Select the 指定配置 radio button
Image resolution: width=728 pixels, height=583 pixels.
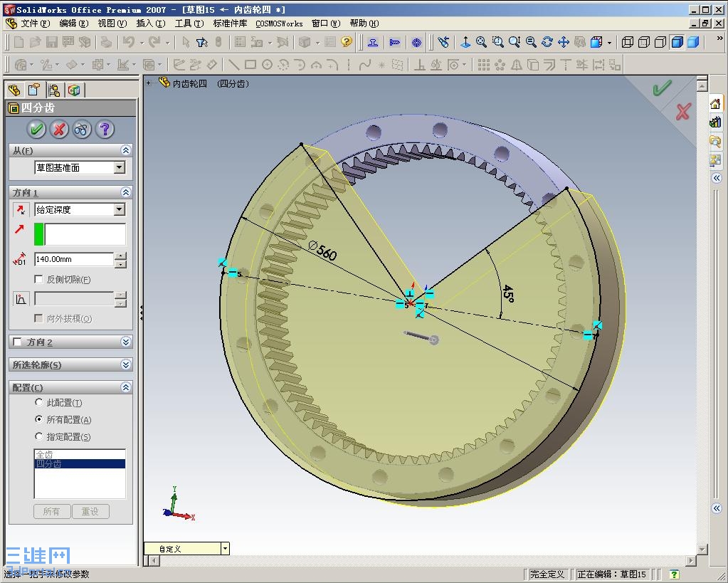coord(39,436)
